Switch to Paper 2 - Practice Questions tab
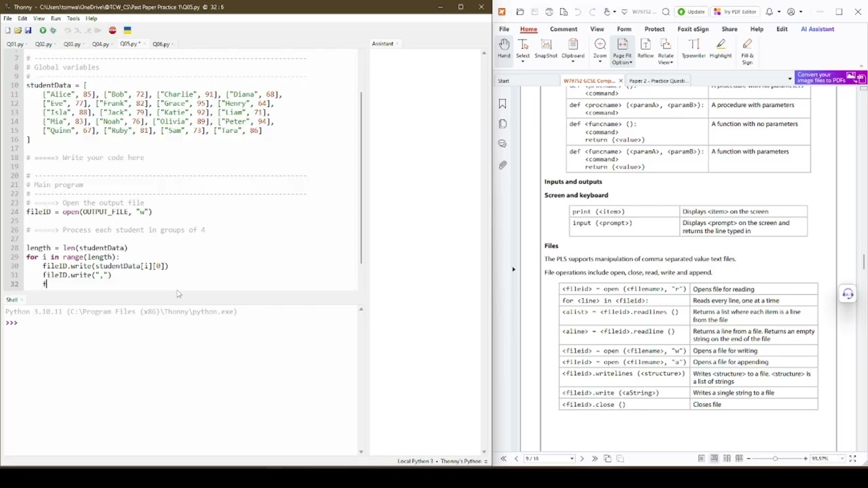The image size is (868, 488). tap(658, 81)
